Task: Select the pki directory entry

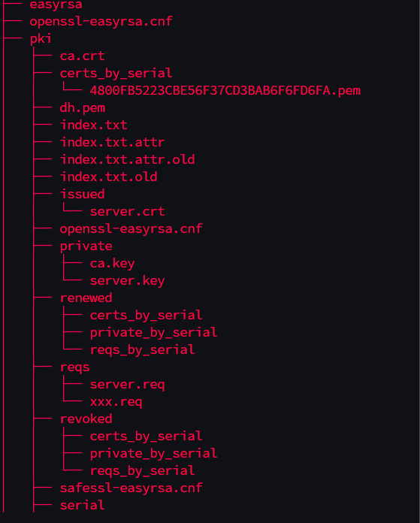Action: [41, 38]
